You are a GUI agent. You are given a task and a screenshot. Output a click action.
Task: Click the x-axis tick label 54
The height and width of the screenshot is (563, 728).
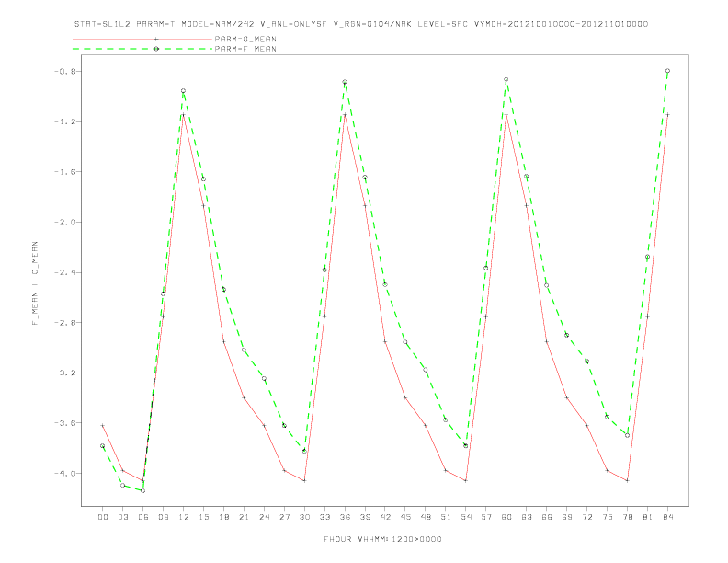click(x=466, y=517)
